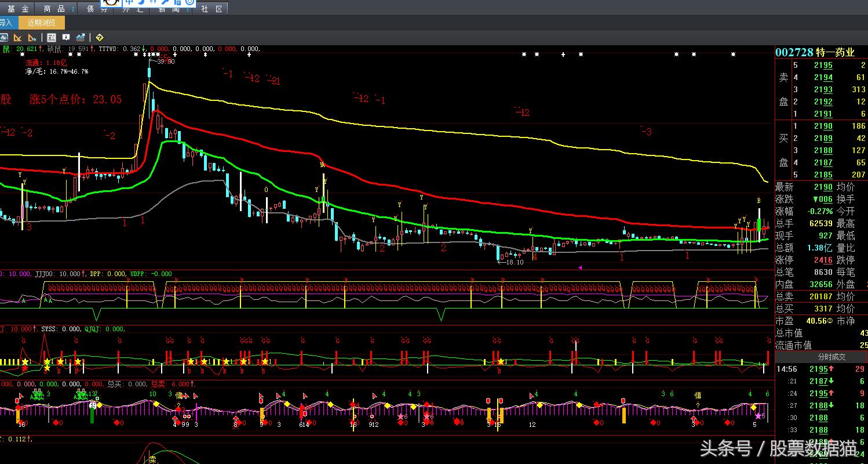Switch to the 近期浏览 tab
This screenshot has height=464, width=868.
click(x=42, y=23)
